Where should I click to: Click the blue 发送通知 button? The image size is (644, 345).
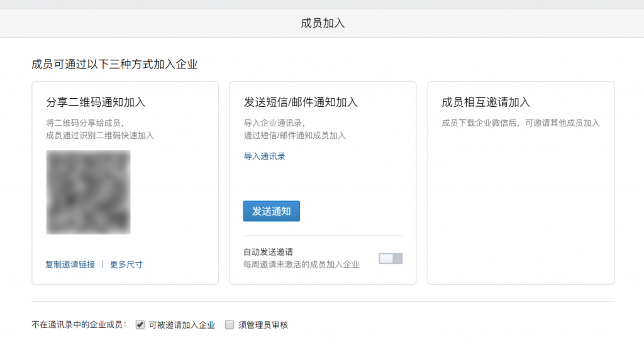pos(272,211)
